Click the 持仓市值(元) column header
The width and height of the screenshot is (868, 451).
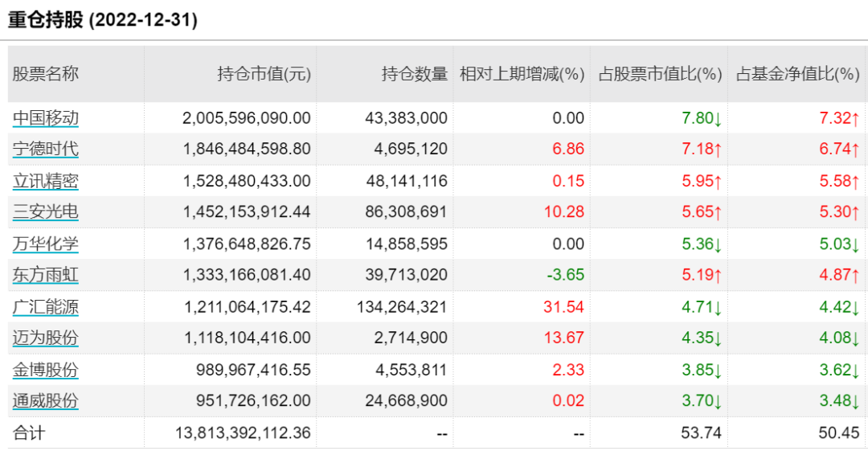pyautogui.click(x=264, y=74)
